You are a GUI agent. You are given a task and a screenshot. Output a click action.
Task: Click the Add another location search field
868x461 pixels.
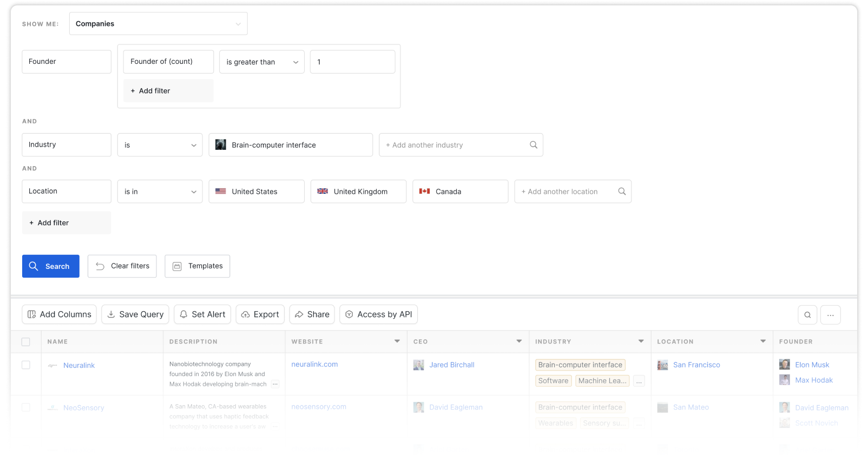(573, 192)
